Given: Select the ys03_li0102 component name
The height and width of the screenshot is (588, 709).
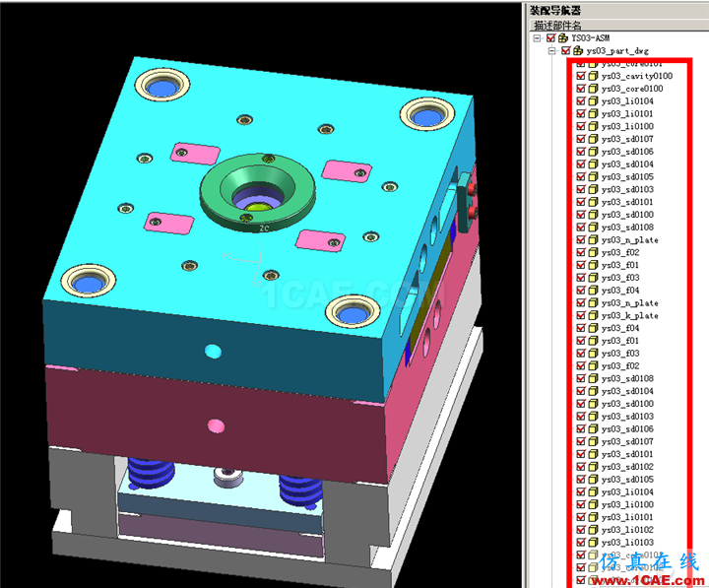Looking at the screenshot, I should point(627,530).
